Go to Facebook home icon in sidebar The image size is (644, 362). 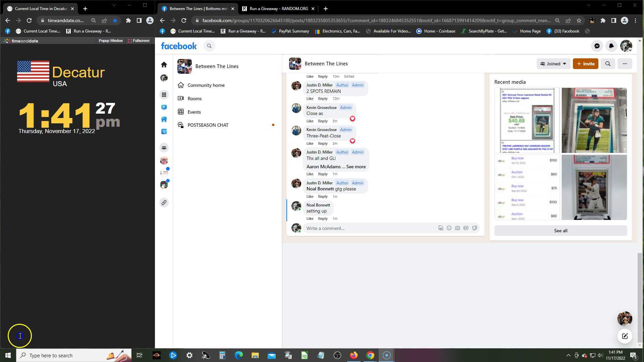pyautogui.click(x=164, y=64)
